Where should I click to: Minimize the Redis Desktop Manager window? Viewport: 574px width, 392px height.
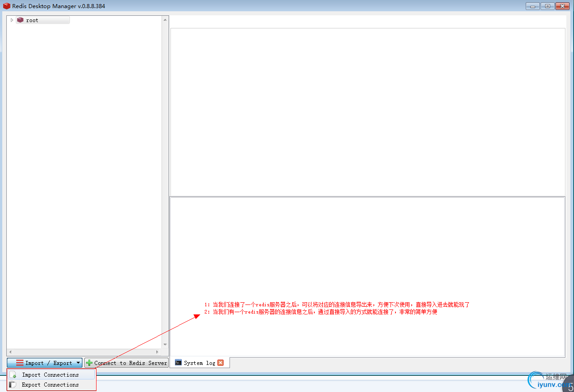click(533, 6)
